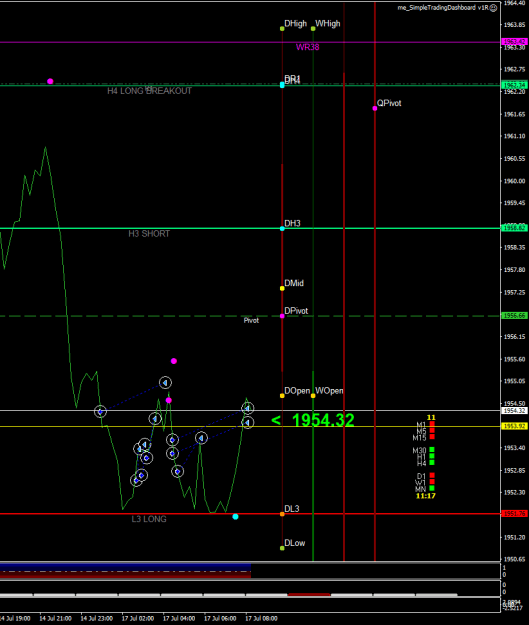Click the magenta dot beside DPivot
Image resolution: width=529 pixels, height=625 pixels.
[282, 316]
